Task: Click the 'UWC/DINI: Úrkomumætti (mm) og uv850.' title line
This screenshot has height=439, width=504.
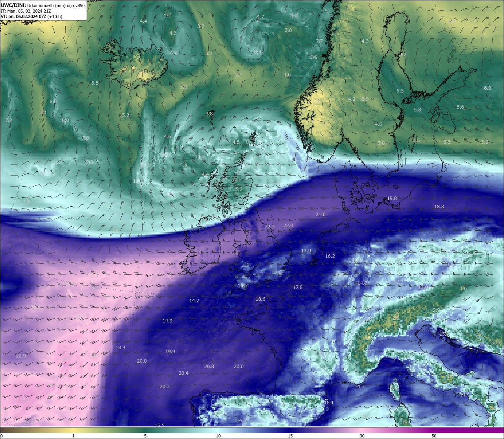Action: [x=43, y=6]
